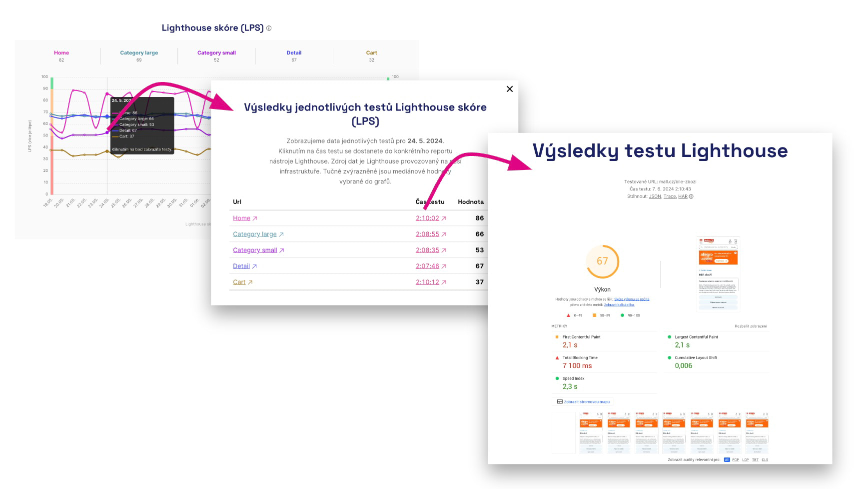The image size is (868, 489).
Task: Click the treemap icon by Zobrazit stromovou mapu
Action: 560,401
